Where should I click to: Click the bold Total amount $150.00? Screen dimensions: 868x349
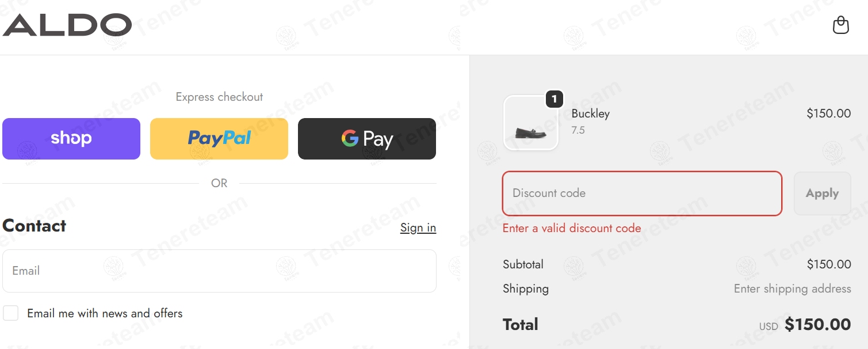pyautogui.click(x=817, y=325)
